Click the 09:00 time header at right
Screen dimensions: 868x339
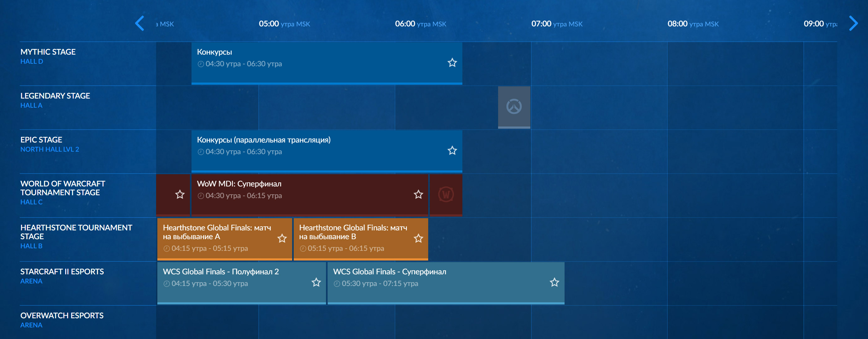(820, 24)
